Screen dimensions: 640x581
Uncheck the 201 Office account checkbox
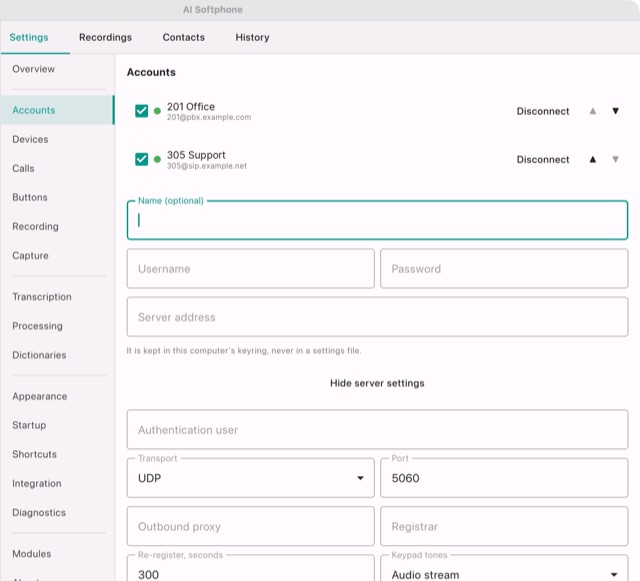coord(142,111)
